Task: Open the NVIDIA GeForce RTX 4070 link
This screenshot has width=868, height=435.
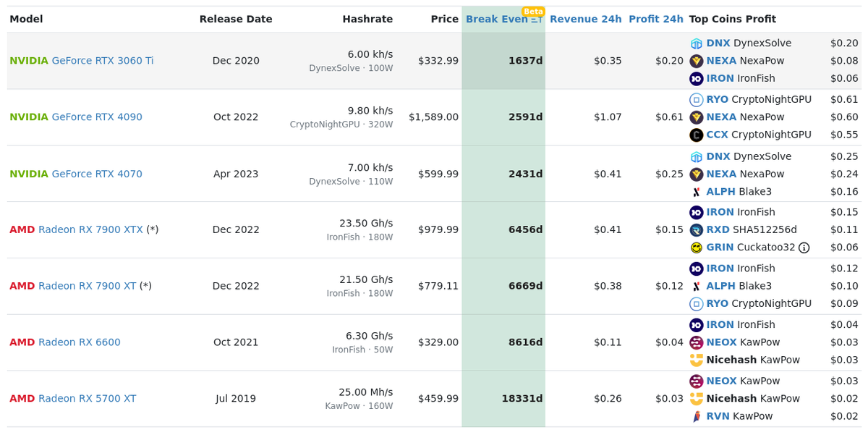Action: point(76,174)
